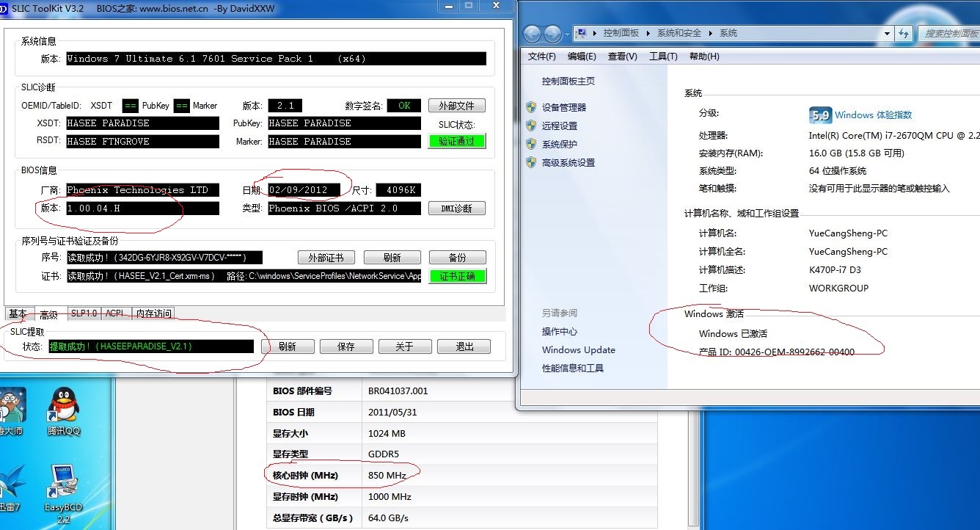
Task: Open the 控制面板主页 link
Action: coord(568,81)
